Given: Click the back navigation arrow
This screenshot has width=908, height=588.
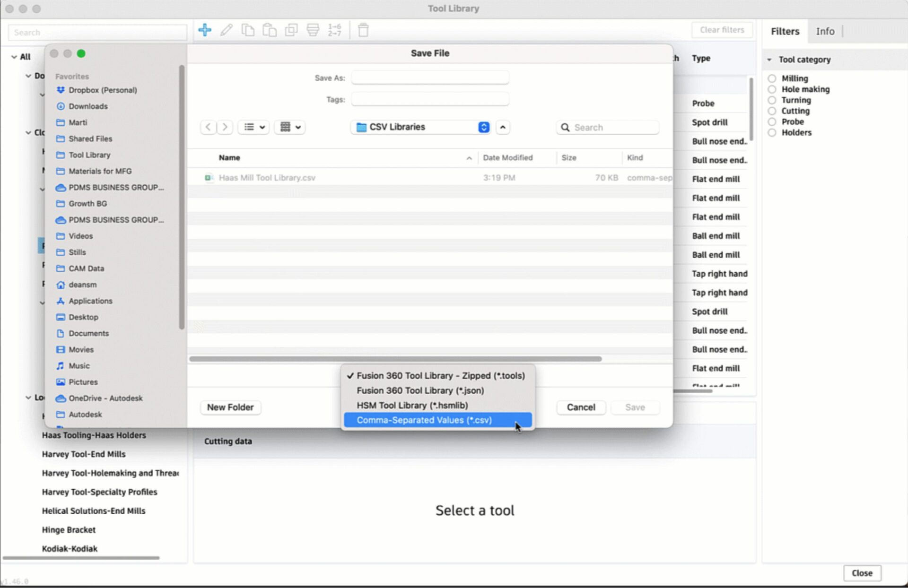Looking at the screenshot, I should point(208,127).
